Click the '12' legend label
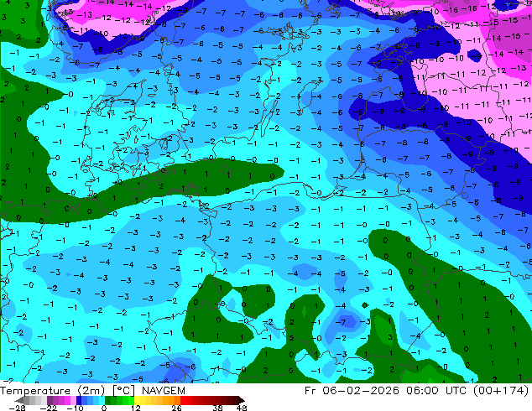This screenshot has height=411, width=532. click(x=136, y=408)
